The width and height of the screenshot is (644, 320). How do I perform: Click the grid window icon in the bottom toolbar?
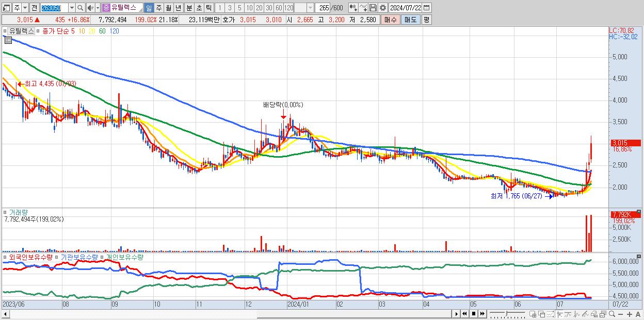tap(533, 314)
